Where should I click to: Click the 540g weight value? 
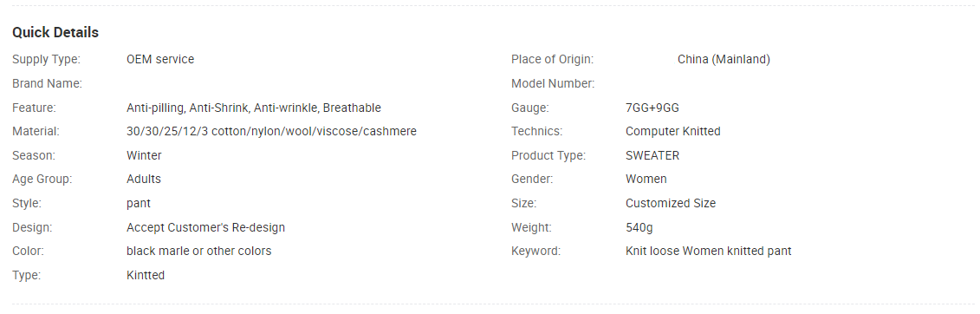[639, 227]
